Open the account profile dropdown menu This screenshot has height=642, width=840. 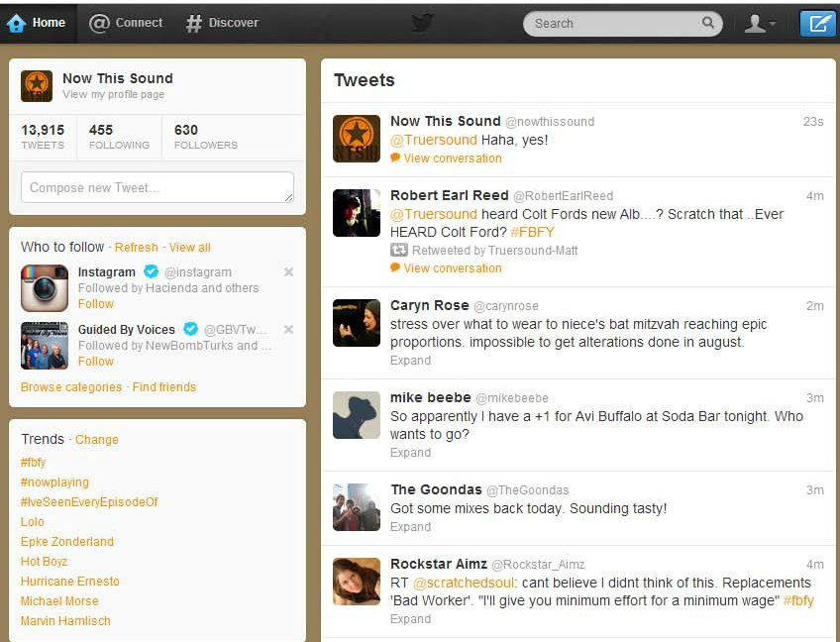tap(760, 24)
